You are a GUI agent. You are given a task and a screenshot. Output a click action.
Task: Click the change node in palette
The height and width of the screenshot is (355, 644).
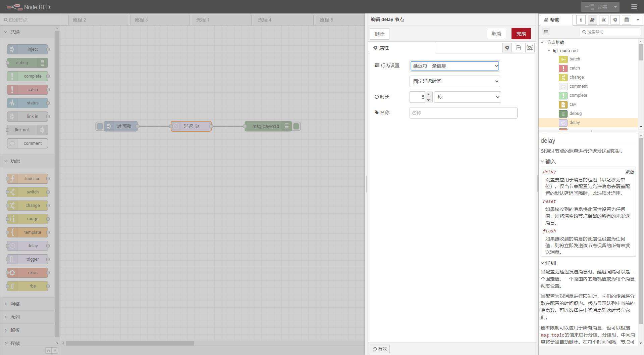coord(28,206)
